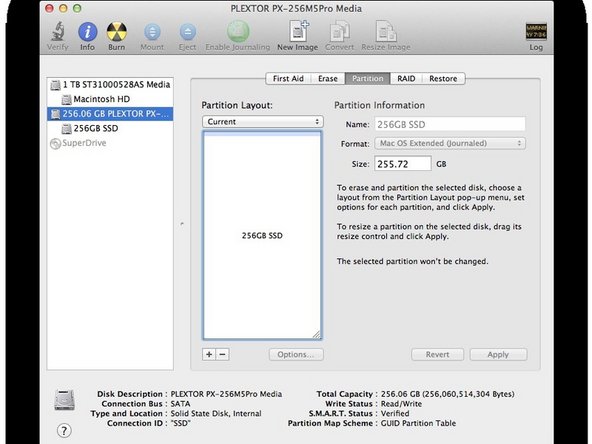Click the Revert button
Viewport: 592px width, 444px height.
tap(438, 355)
